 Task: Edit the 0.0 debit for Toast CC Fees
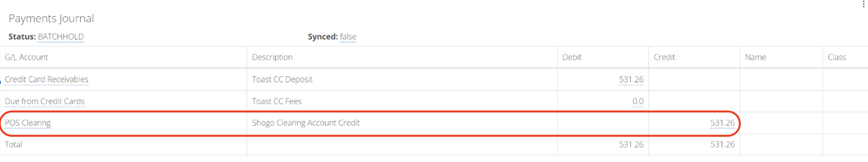click(x=638, y=101)
